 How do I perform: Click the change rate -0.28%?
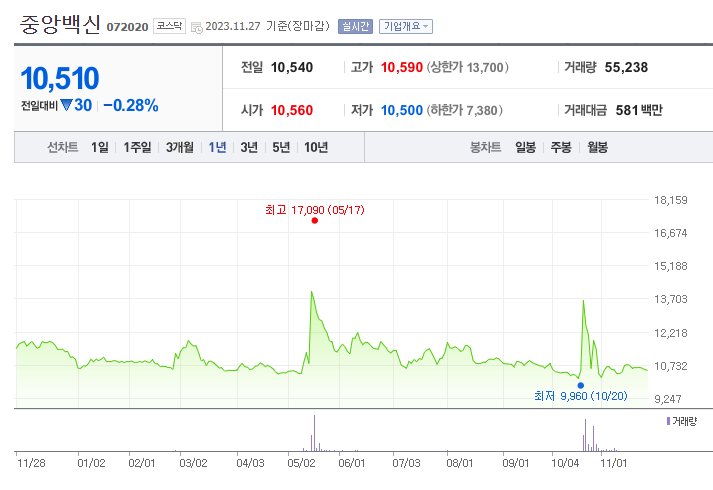point(131,105)
